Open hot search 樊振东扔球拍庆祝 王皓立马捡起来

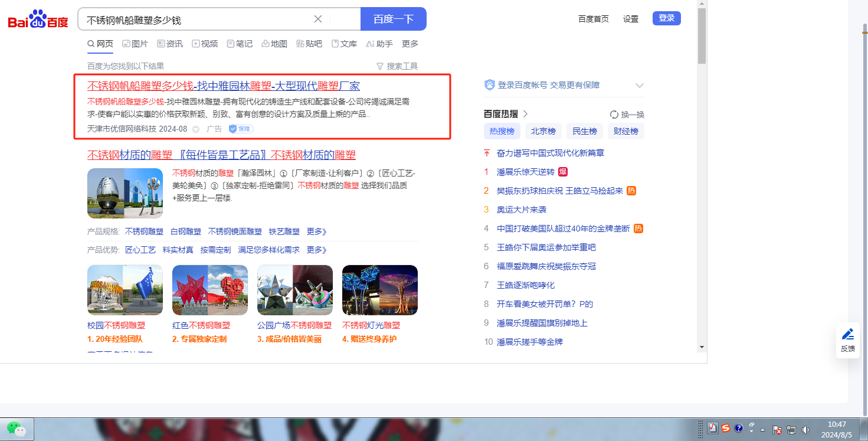pos(560,191)
